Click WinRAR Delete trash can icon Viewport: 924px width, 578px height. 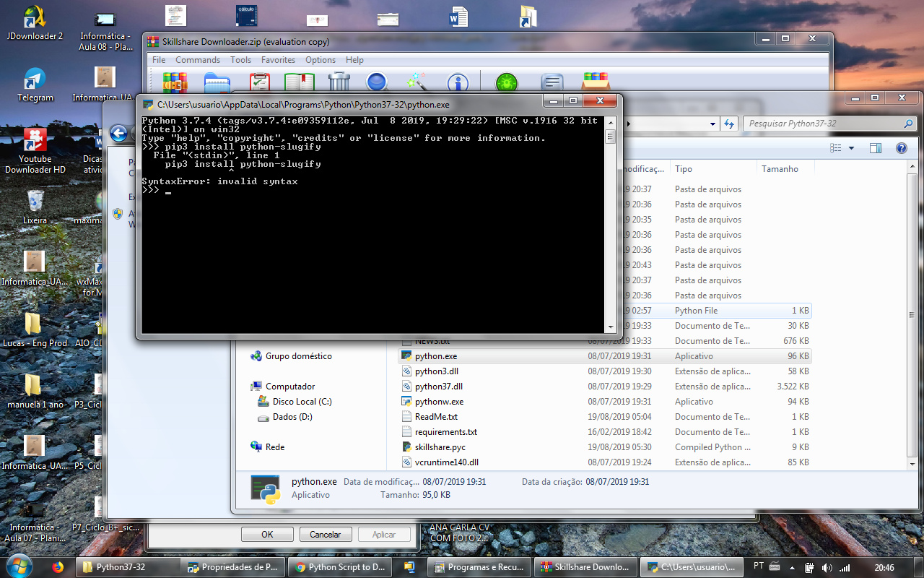click(x=339, y=82)
